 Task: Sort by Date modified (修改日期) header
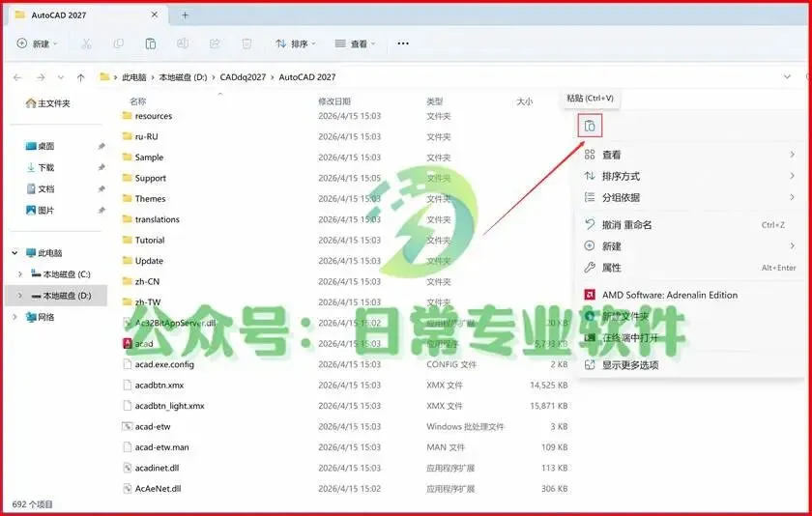pos(334,101)
